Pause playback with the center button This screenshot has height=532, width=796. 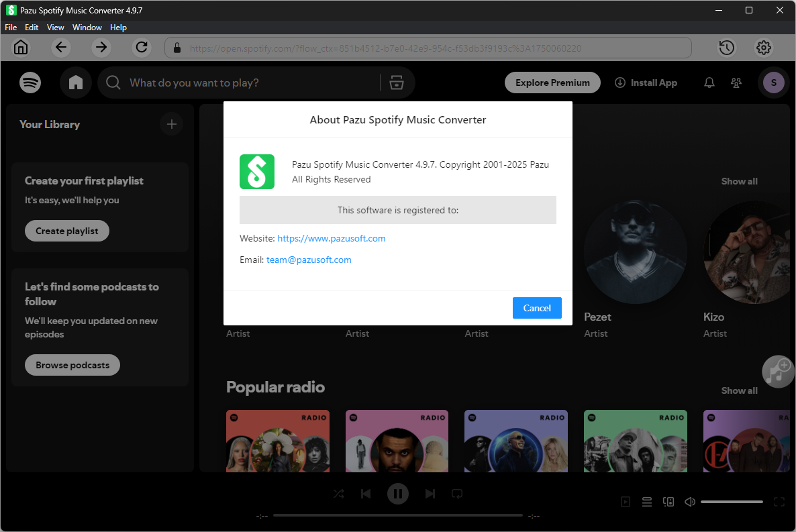[x=398, y=494]
